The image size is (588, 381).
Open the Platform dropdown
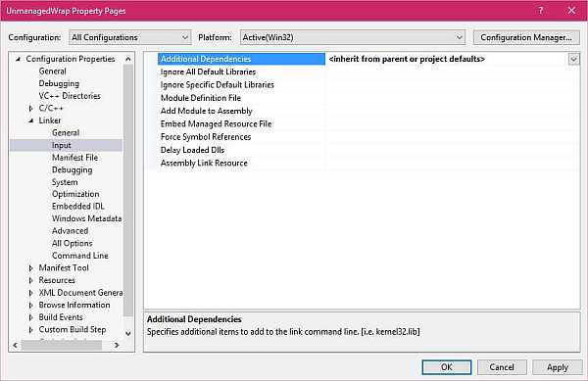pos(353,37)
